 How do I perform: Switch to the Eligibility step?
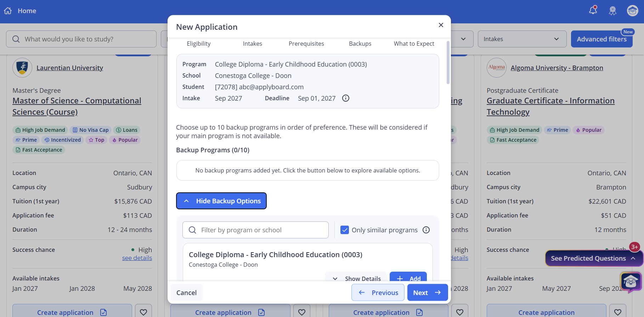pyautogui.click(x=199, y=44)
